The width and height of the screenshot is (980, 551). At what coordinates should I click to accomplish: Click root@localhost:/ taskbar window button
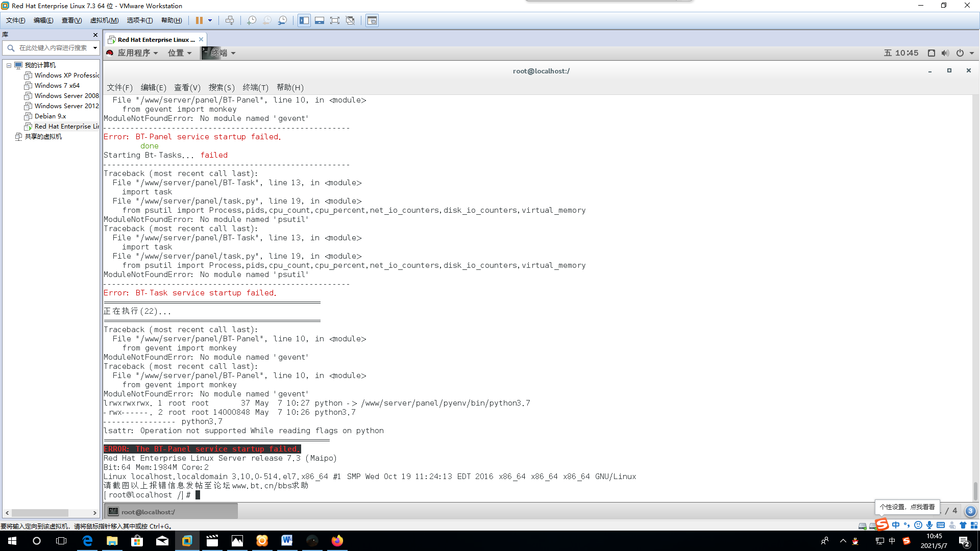tap(171, 512)
